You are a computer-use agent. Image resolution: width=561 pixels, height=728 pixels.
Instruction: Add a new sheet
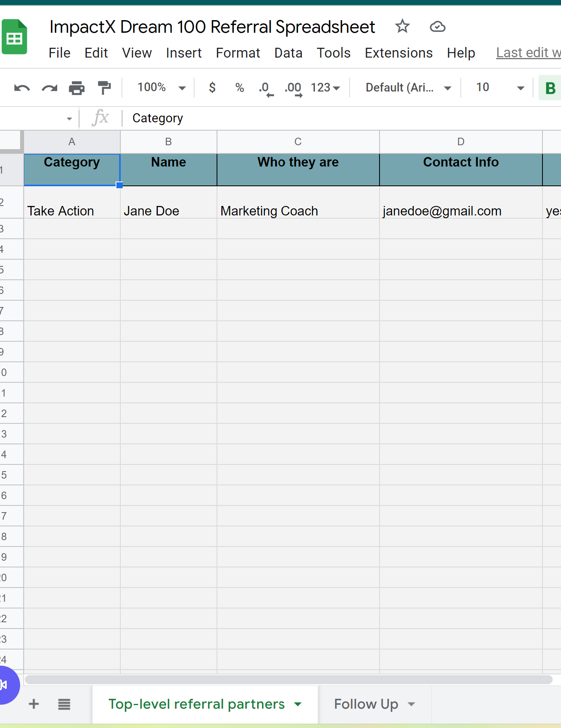34,704
